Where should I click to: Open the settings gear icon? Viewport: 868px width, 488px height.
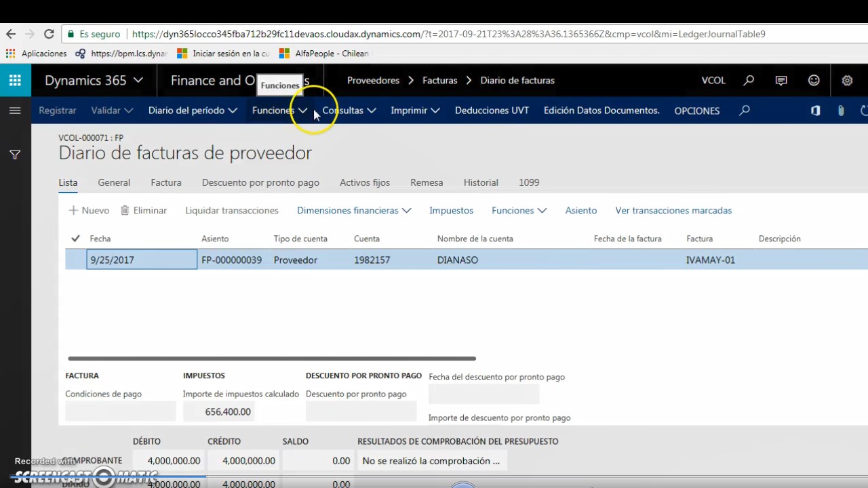click(x=847, y=80)
